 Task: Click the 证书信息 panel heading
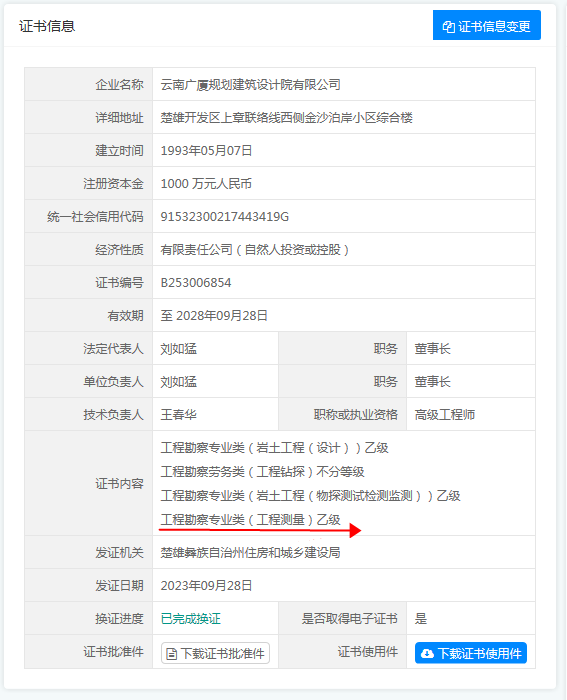[x=47, y=26]
